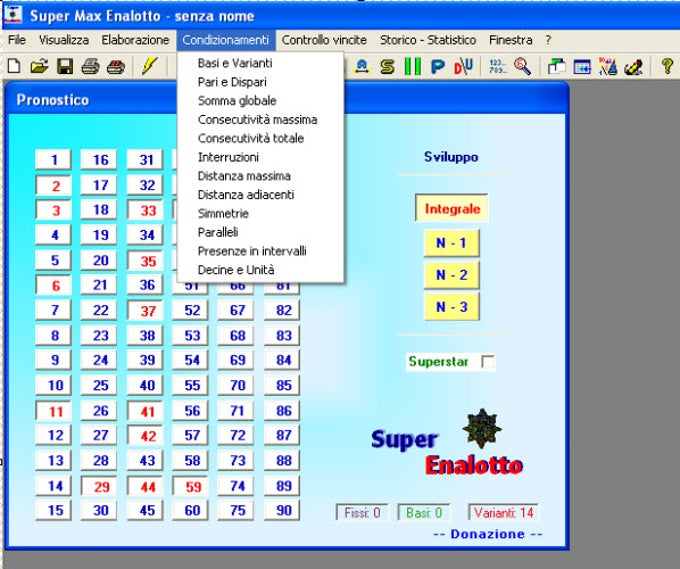Click the green parallel bars icon
This screenshot has height=569, width=680.
tap(412, 66)
